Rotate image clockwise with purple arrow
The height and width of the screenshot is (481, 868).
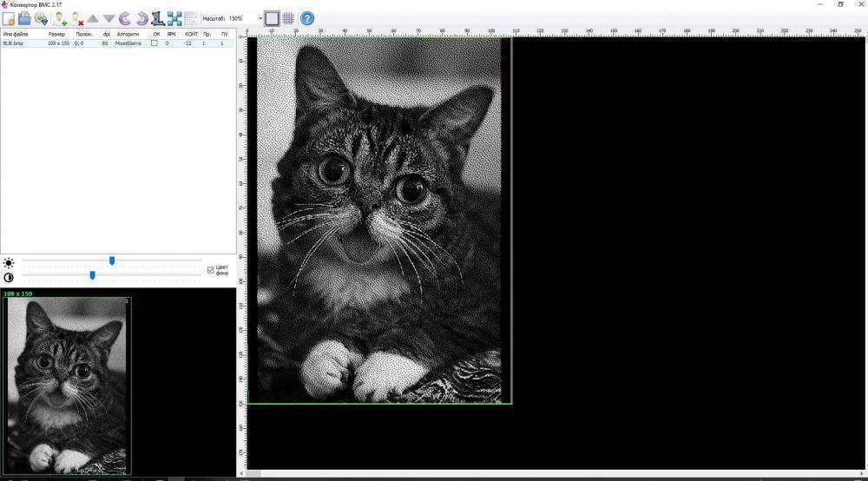pos(141,18)
